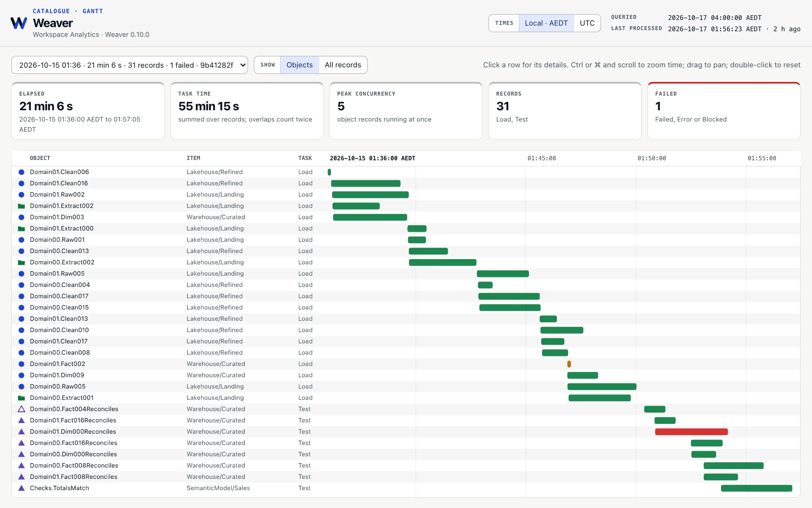812x508 pixels.
Task: Show Objects only
Action: pyautogui.click(x=299, y=65)
